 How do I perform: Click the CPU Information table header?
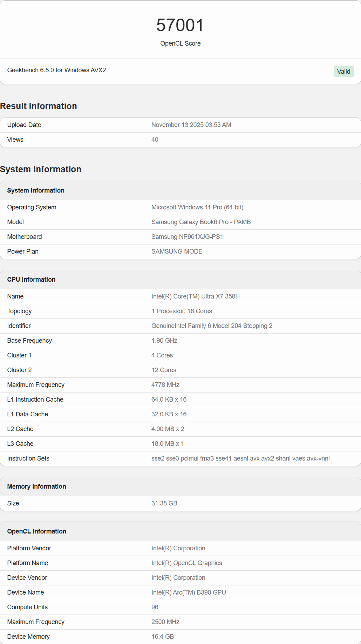click(x=31, y=280)
